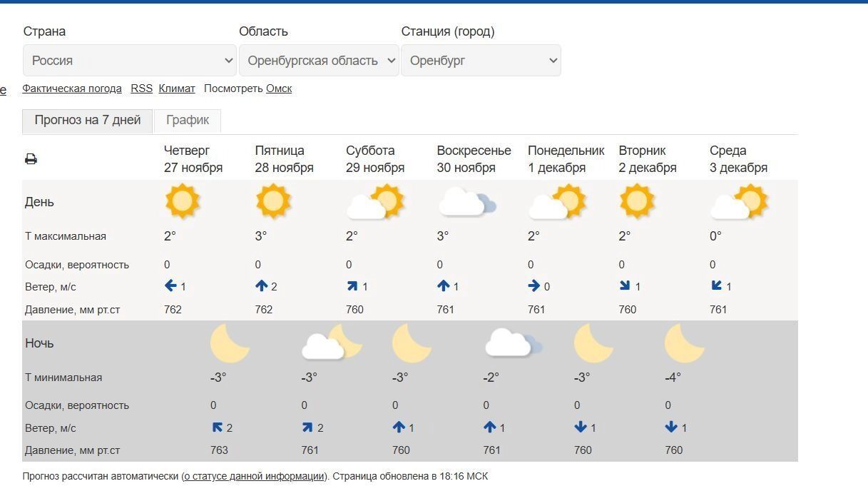Click Monday's right-pointing wind arrow
Image resolution: width=868 pixels, height=491 pixels.
pyautogui.click(x=534, y=286)
